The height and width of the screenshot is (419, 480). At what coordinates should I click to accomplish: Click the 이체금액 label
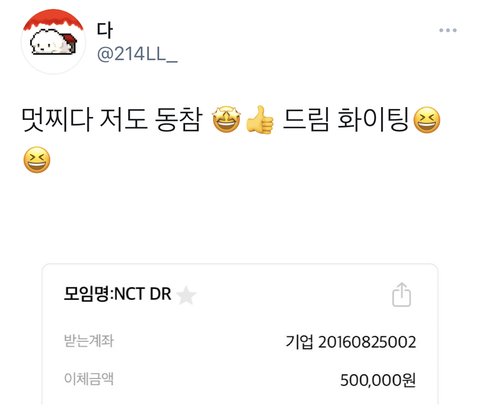point(89,379)
